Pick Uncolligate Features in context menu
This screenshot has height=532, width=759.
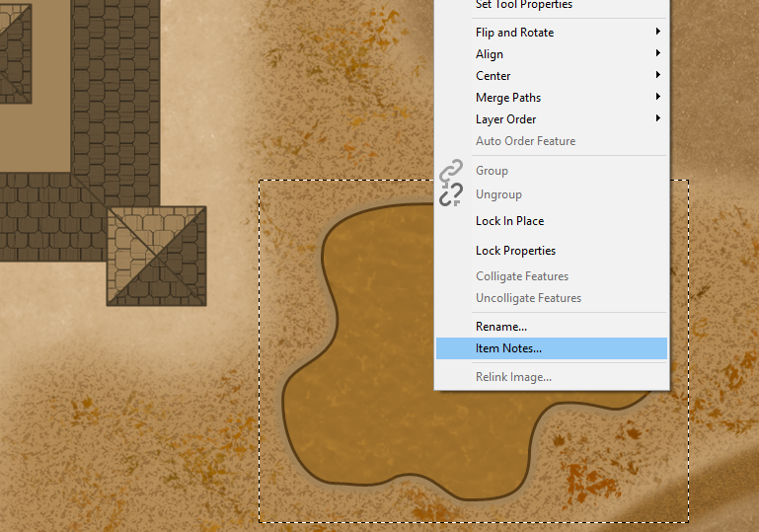[528, 298]
